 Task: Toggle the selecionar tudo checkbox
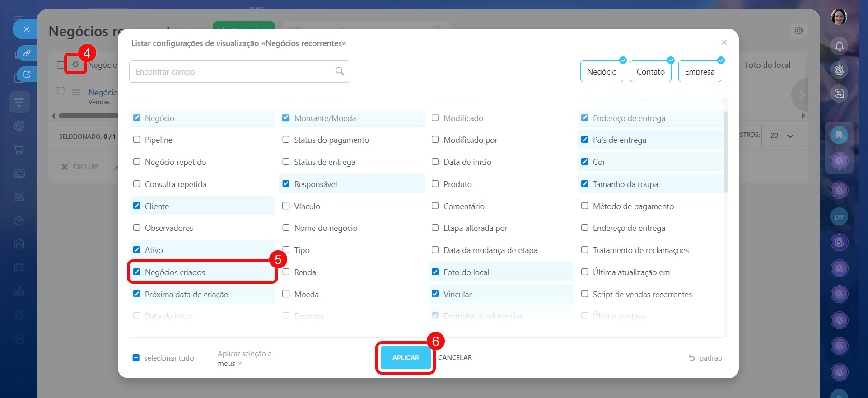point(136,358)
